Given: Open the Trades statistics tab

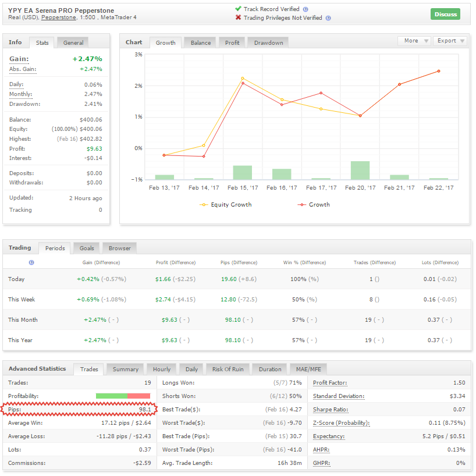Looking at the screenshot, I should 89,369.
